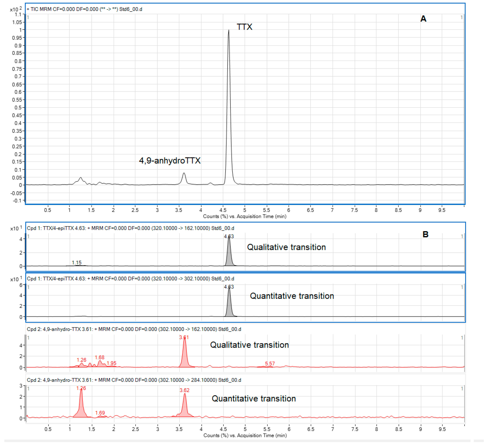
Task: Click the red 1.68 peak label
Action: pyautogui.click(x=99, y=358)
